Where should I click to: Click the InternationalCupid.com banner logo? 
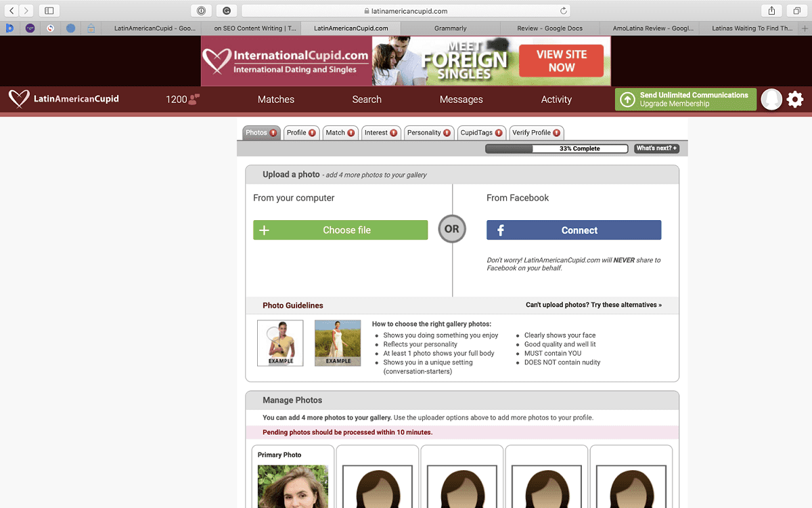pos(286,61)
